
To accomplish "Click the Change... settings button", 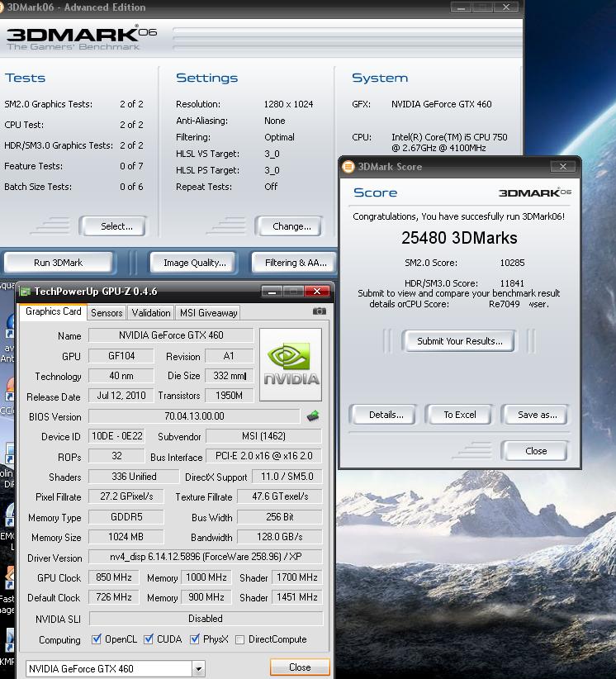I will coord(289,226).
